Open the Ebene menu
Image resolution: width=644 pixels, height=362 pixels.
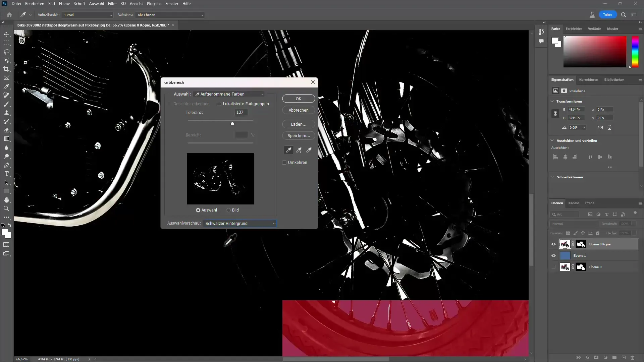coord(64,4)
